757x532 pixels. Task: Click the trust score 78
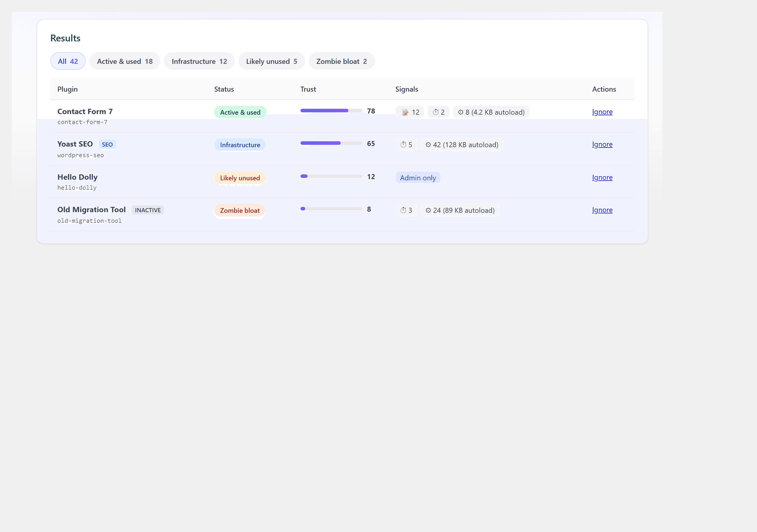(x=371, y=111)
